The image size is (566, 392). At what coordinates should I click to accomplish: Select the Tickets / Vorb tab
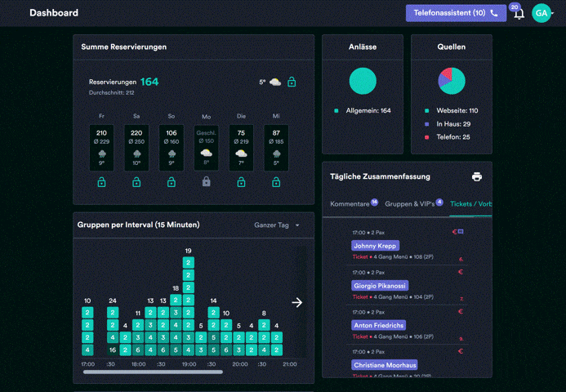470,204
